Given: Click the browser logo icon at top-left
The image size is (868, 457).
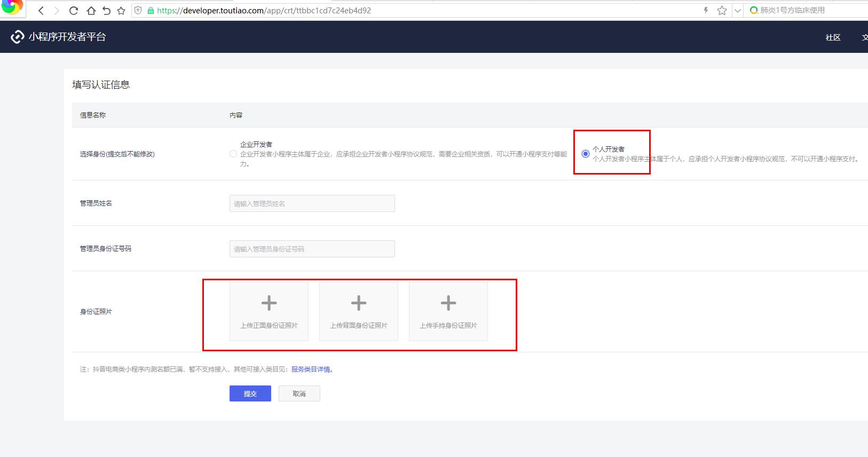Looking at the screenshot, I should (12, 6).
